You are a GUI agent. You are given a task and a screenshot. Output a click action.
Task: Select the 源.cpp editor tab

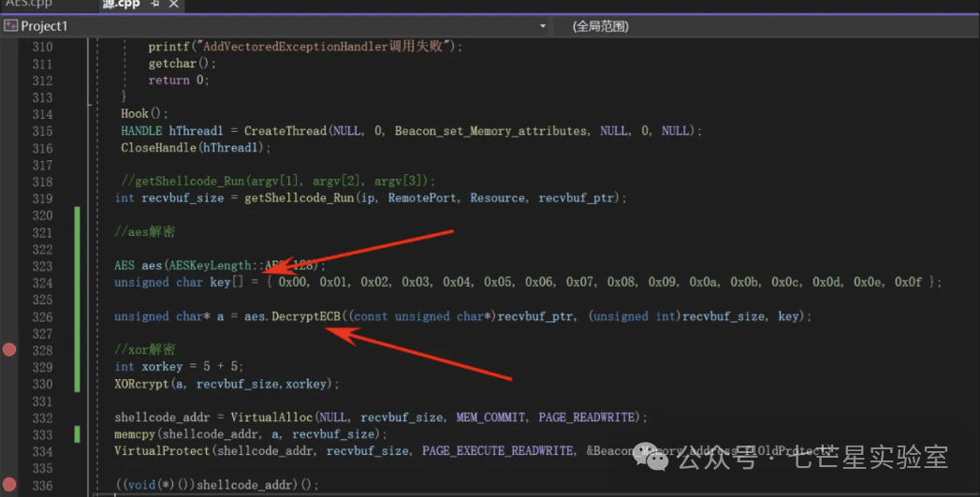pyautogui.click(x=121, y=5)
